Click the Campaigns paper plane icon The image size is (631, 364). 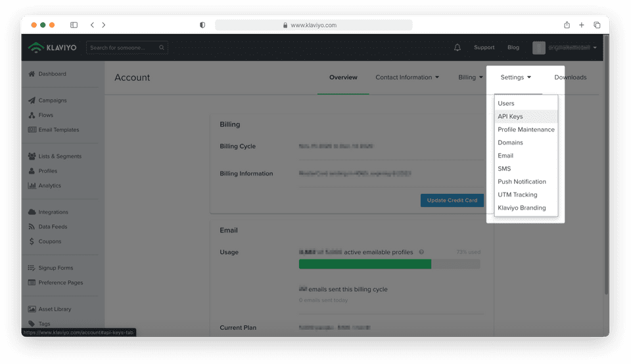pos(32,101)
